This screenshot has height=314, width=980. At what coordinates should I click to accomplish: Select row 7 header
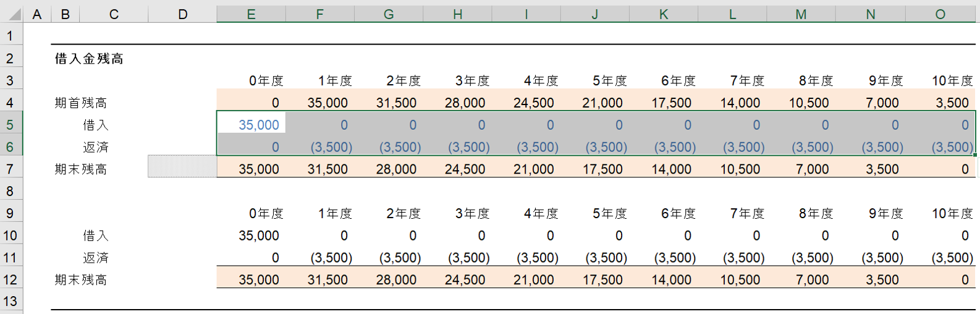11,169
